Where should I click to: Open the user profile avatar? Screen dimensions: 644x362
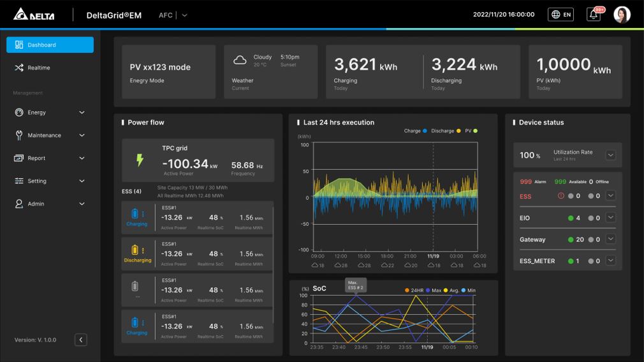pyautogui.click(x=622, y=15)
